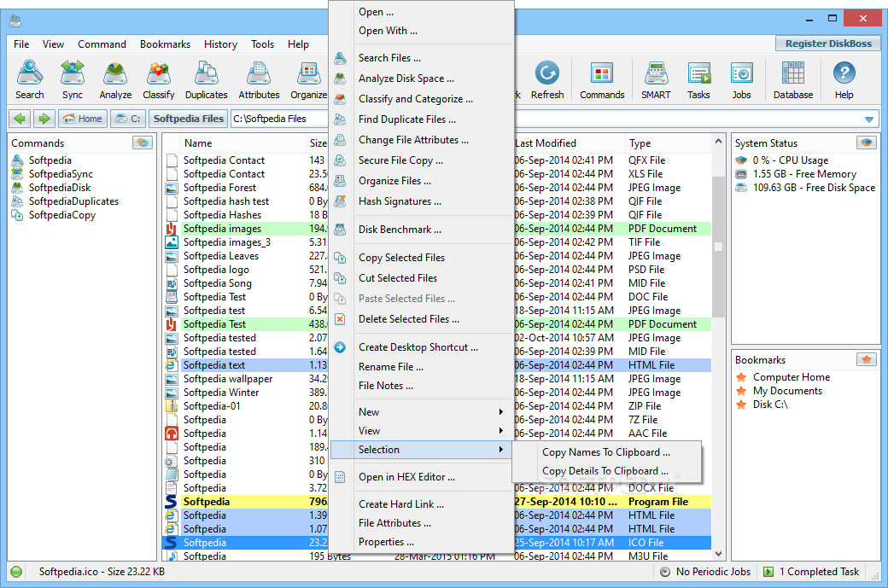Choose Copy Names To Clipboard
888x588 pixels.
click(x=606, y=452)
